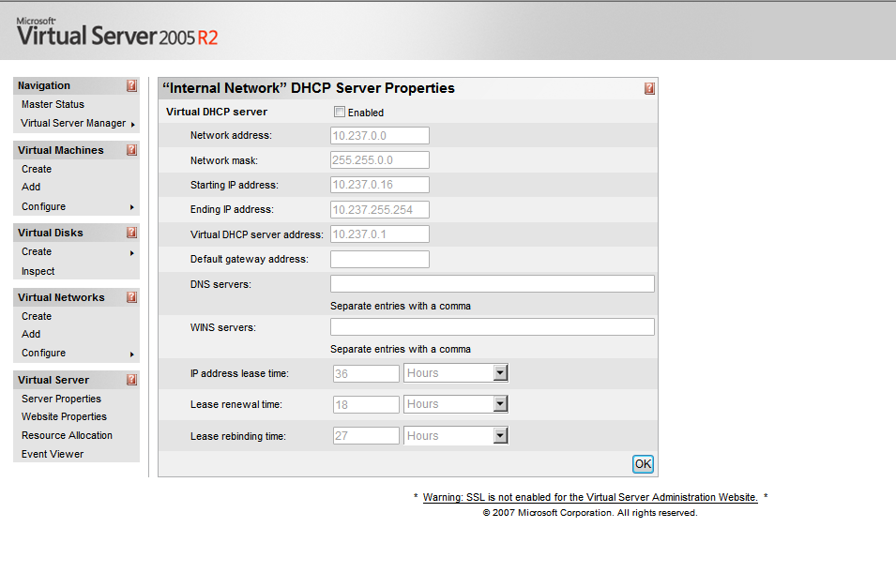Expand Virtual Machines Configure submenu arrow

point(132,207)
